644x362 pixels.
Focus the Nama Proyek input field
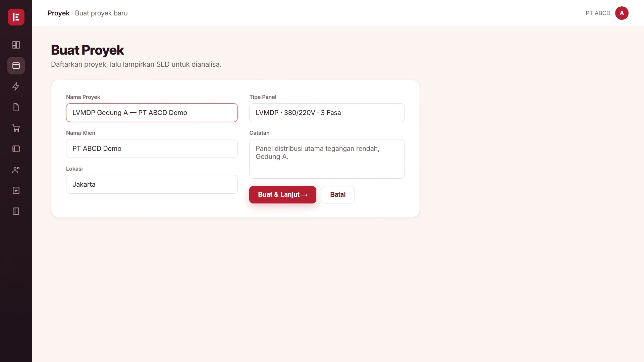152,113
